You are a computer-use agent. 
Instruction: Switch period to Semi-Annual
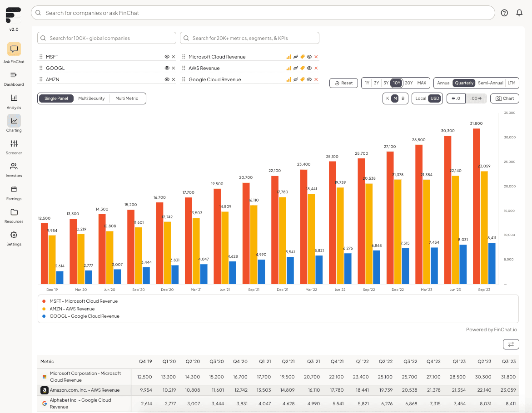(x=490, y=83)
